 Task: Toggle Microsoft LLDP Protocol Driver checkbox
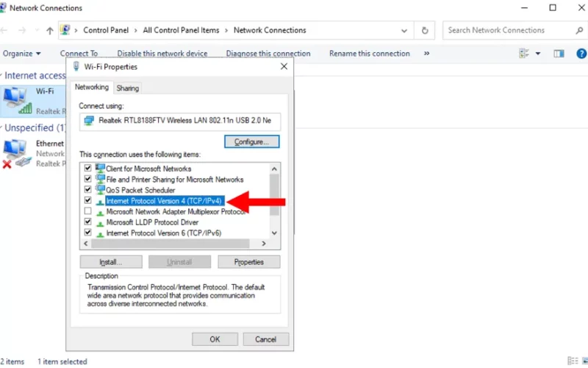click(x=87, y=222)
